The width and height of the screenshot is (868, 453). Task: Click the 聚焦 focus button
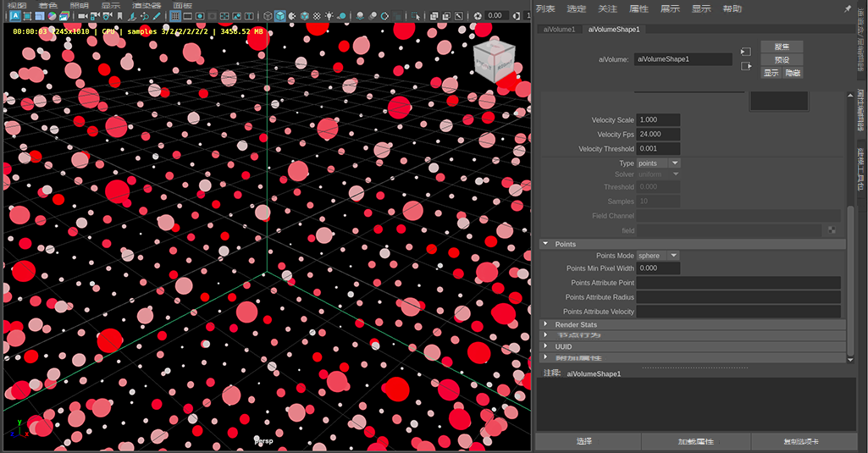click(x=782, y=47)
